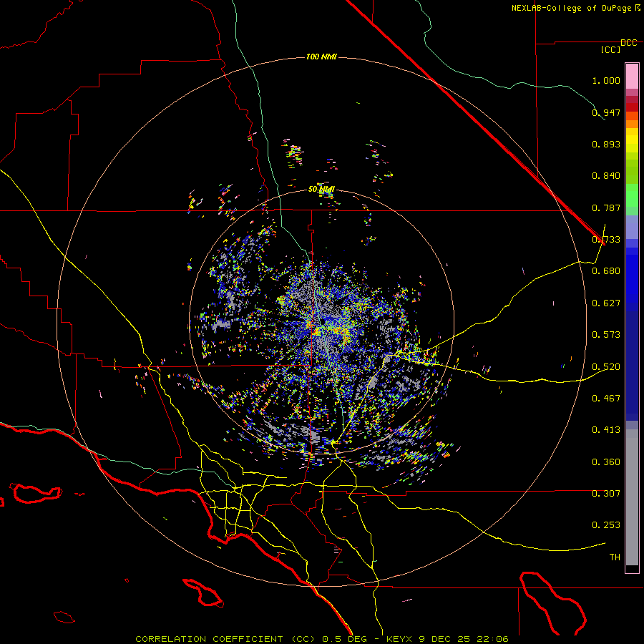The image size is (644, 644).
Task: Click the bright green segment of color bar
Action: coord(632,195)
